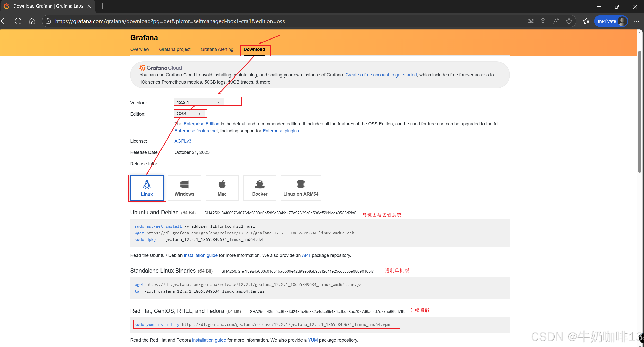Click the AGPLv3 license link
The width and height of the screenshot is (644, 347).
click(183, 141)
